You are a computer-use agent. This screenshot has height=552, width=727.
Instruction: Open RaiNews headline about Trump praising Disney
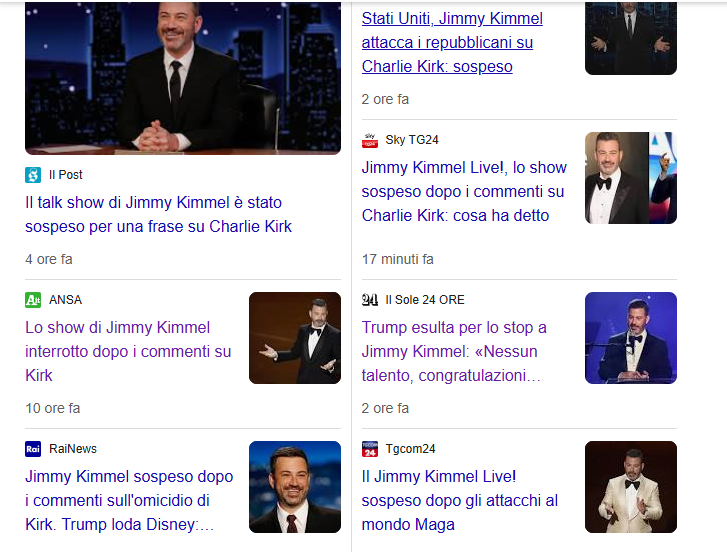[x=128, y=500]
